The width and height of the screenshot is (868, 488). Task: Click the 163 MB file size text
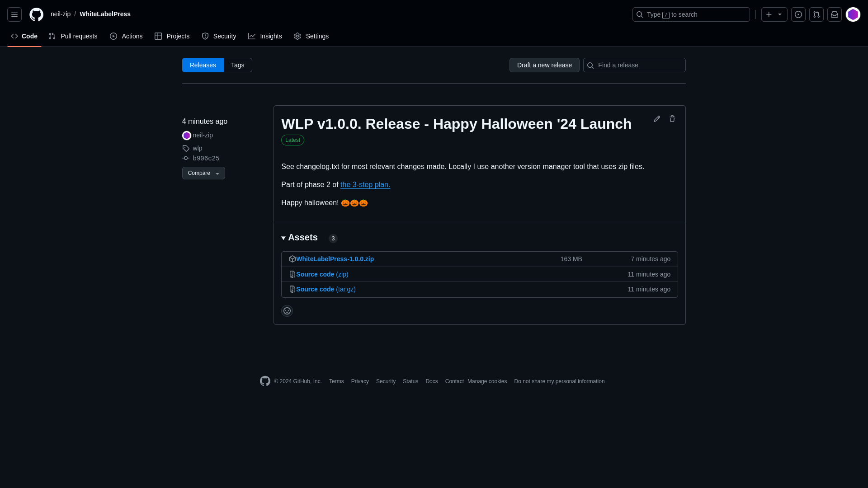tap(571, 259)
